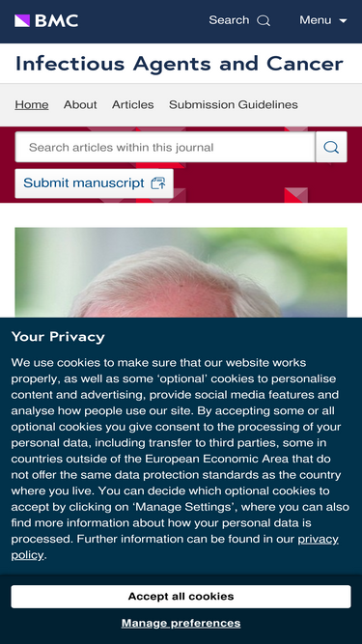Click the purple BMC flag logo icon
362x644 pixels.
[22, 20]
